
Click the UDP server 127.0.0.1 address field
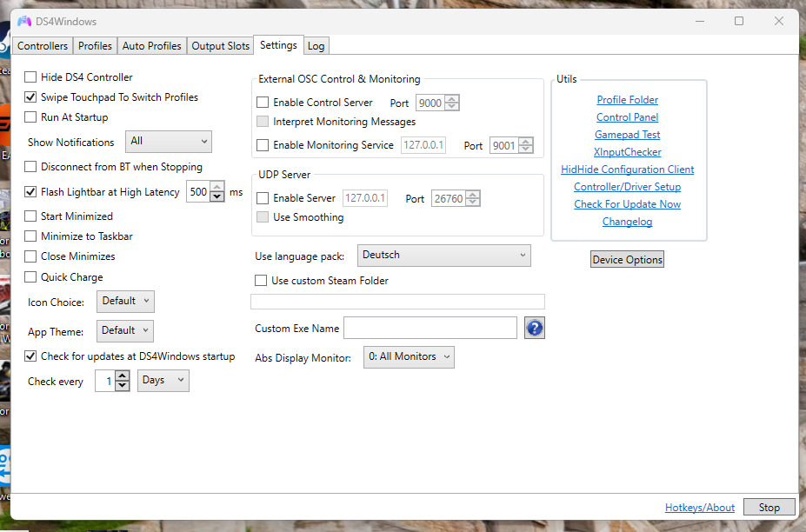pyautogui.click(x=365, y=198)
